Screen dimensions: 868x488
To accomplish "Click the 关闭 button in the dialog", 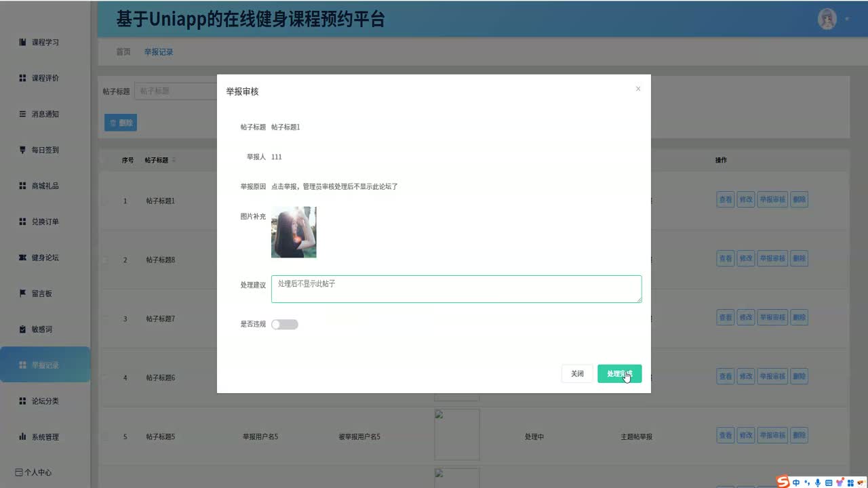I will [577, 373].
